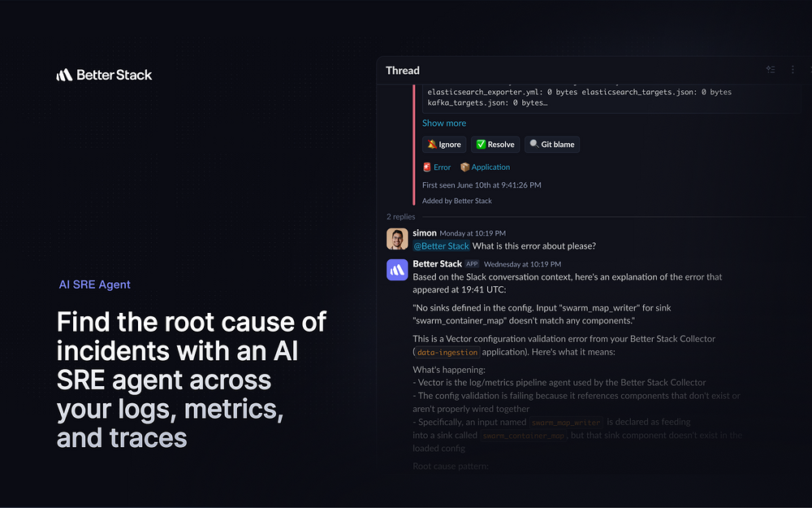Click the Ignore button
The width and height of the screenshot is (812, 508).
[444, 145]
